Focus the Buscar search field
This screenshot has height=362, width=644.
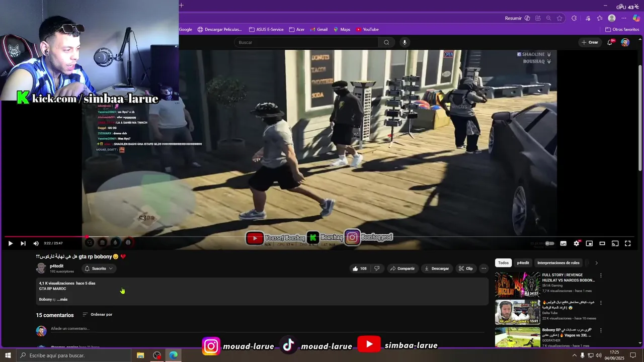[306, 42]
